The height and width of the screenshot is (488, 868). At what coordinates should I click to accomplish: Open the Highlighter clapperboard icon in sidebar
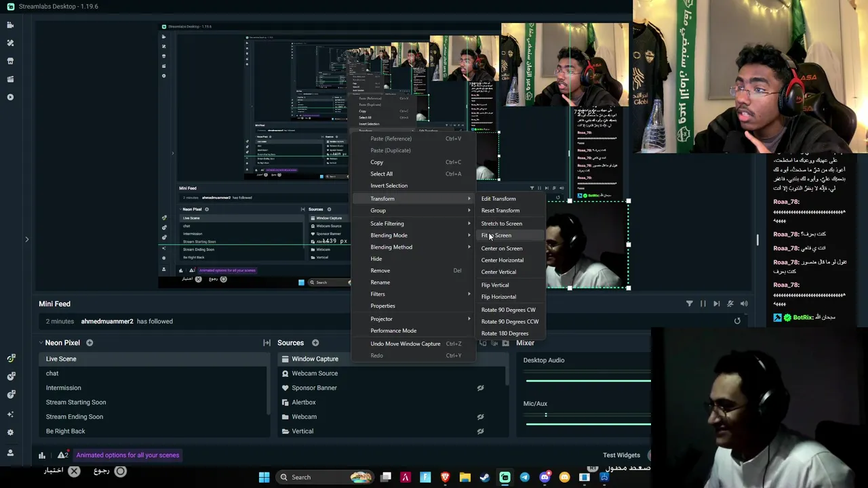[x=10, y=79]
